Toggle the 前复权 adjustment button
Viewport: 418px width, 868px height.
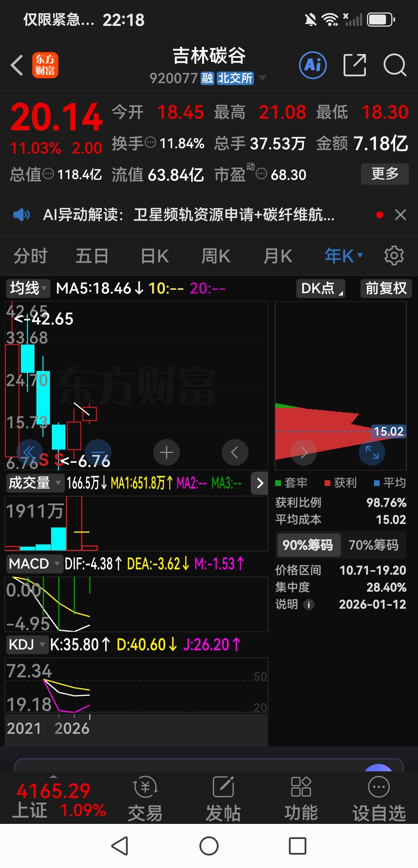[386, 289]
